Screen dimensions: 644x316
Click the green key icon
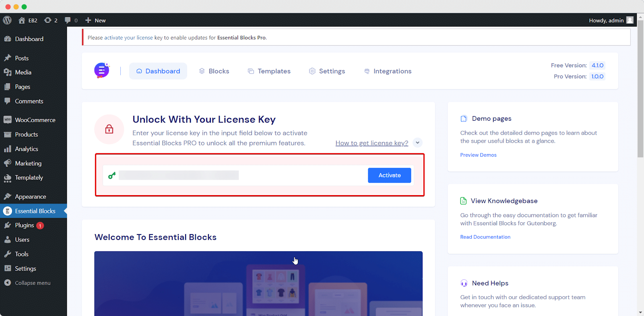pos(112,175)
